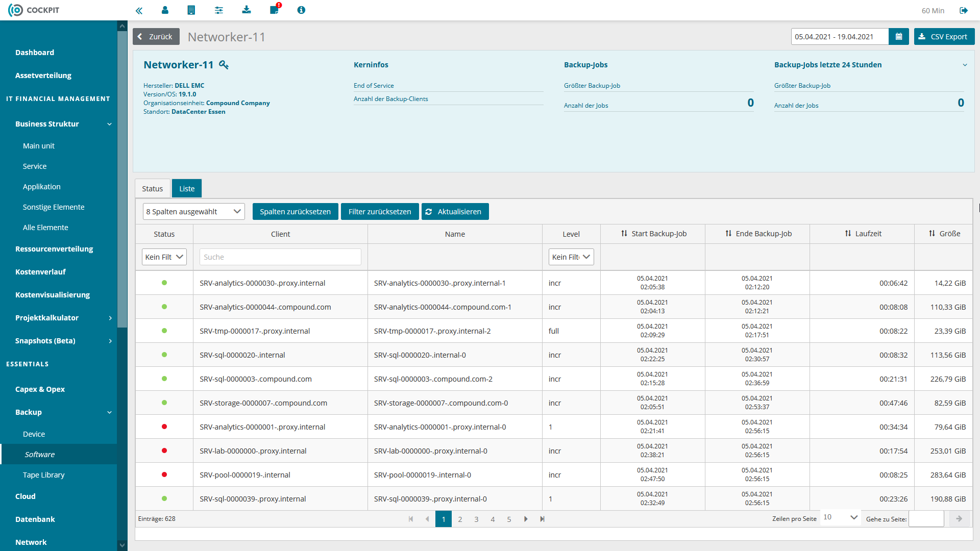Click green status dot of SRV-tmp-0000017 row

(x=164, y=331)
